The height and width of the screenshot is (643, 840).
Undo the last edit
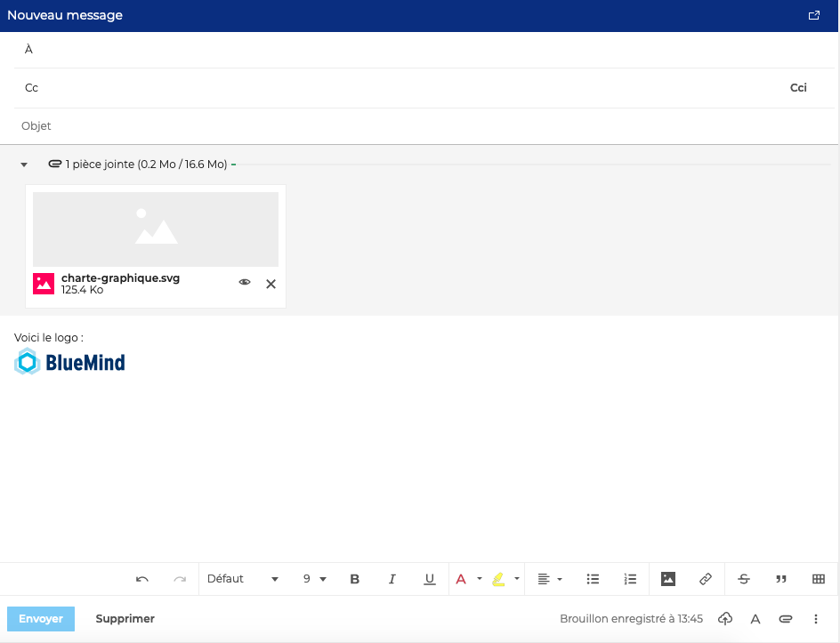[x=142, y=579]
